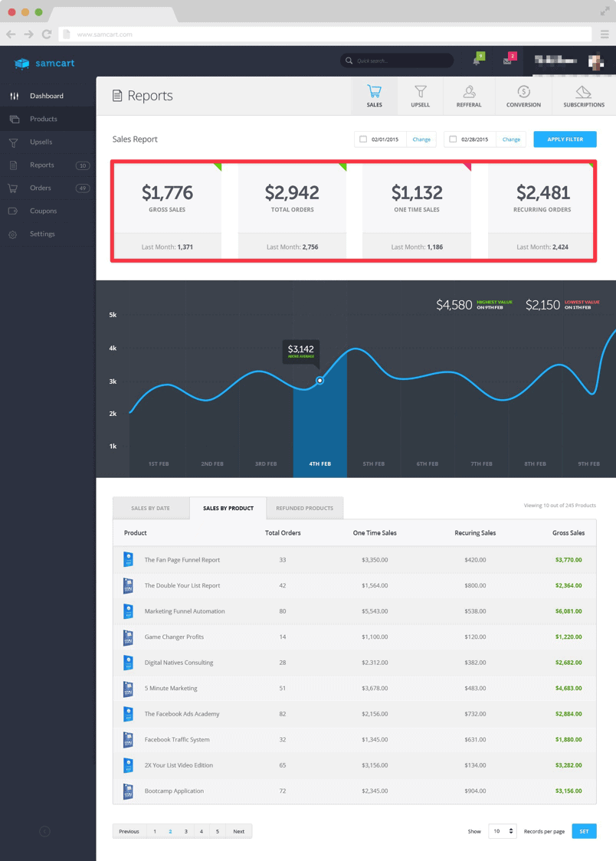This screenshot has height=861, width=616.
Task: Go to the Next page
Action: click(x=239, y=831)
